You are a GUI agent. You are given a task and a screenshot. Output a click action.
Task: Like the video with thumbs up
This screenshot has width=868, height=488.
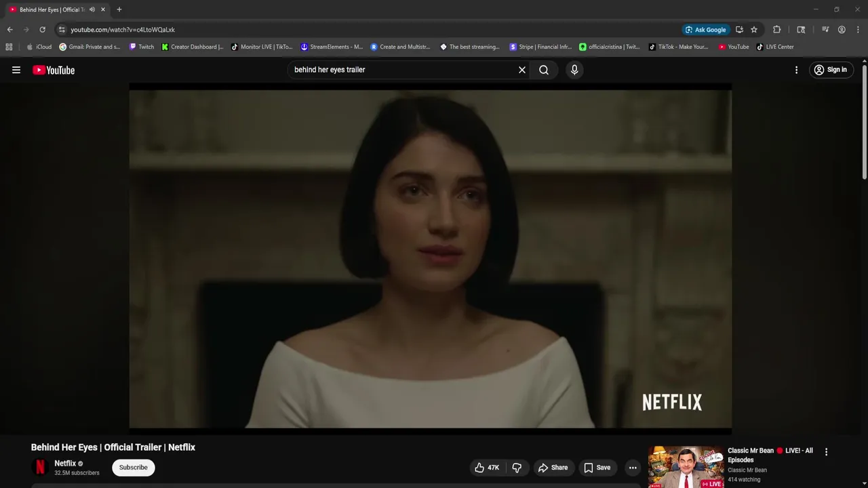point(487,468)
